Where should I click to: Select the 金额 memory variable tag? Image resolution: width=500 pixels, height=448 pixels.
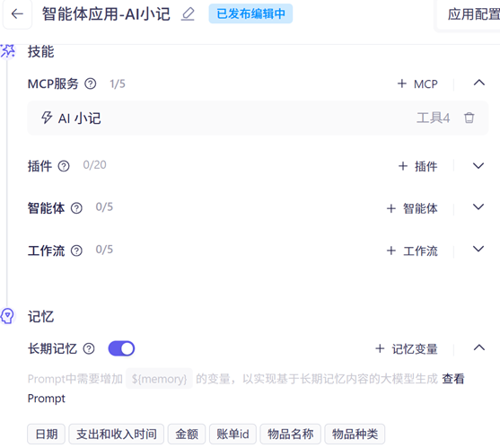(x=187, y=434)
